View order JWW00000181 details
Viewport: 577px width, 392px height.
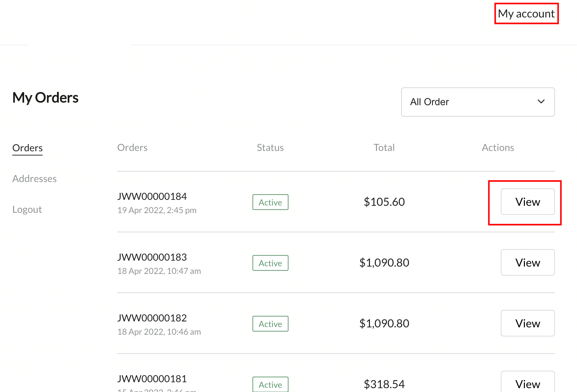click(x=527, y=383)
